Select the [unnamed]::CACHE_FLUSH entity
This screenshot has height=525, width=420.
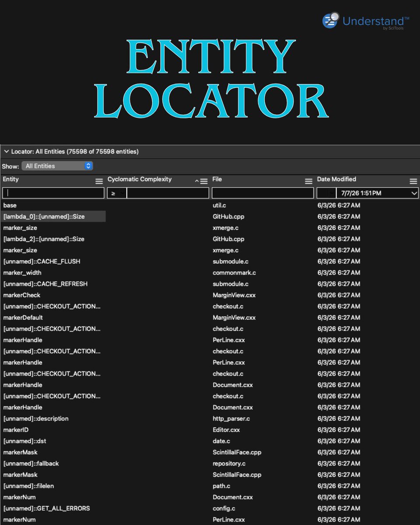click(42, 261)
